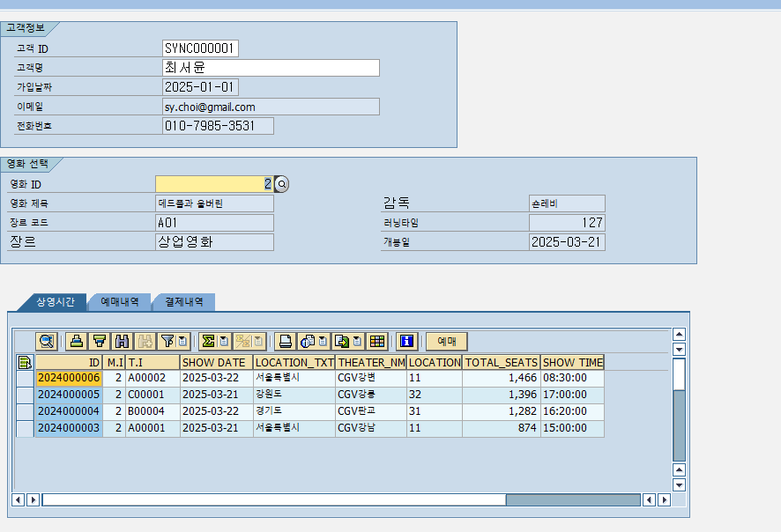The height and width of the screenshot is (532, 781).
Task: Click the phone field 010-7985-3531
Action: [218, 126]
